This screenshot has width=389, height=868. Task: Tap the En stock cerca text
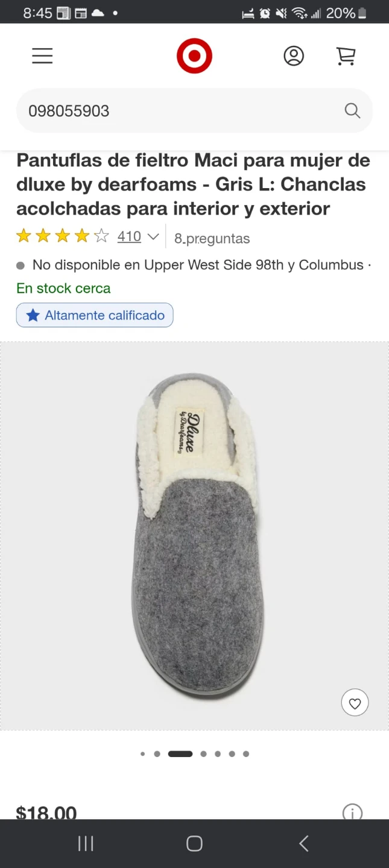pyautogui.click(x=63, y=288)
